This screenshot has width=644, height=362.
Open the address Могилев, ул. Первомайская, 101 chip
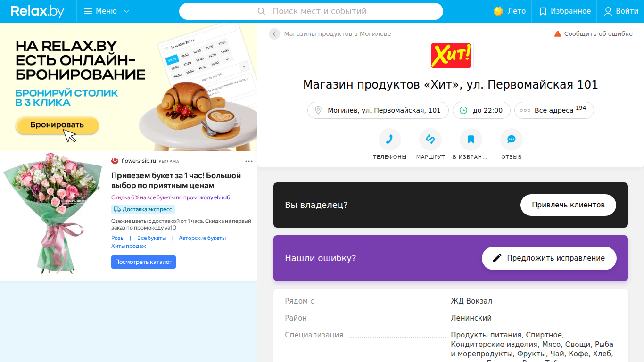click(x=378, y=110)
